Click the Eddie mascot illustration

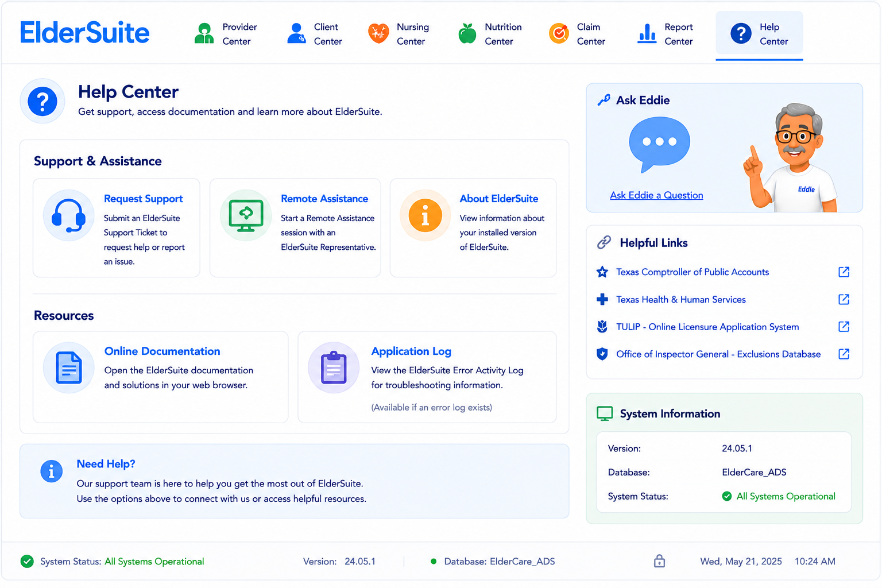790,158
